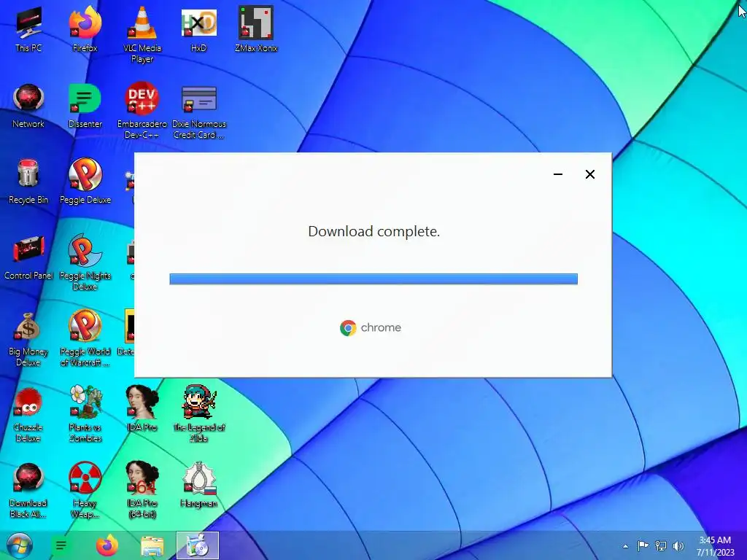Open VLC Media Player shortcut
Viewport: 747px width, 560px height.
[x=142, y=34]
